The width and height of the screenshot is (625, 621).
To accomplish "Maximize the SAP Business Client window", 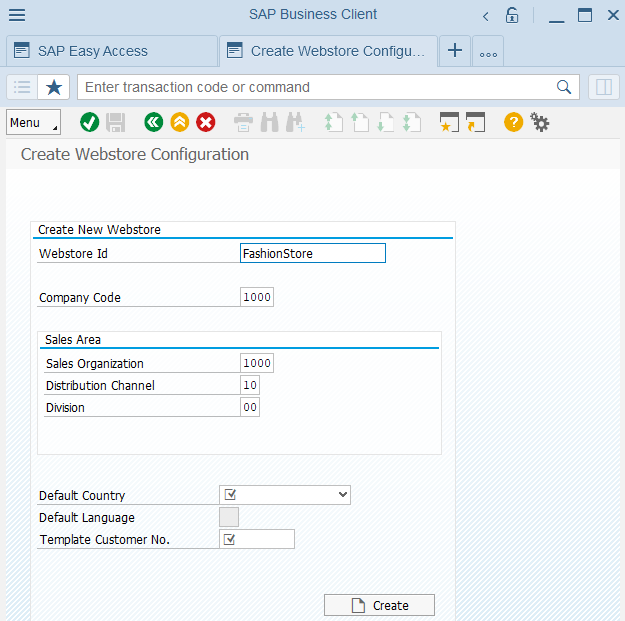I will pos(585,16).
